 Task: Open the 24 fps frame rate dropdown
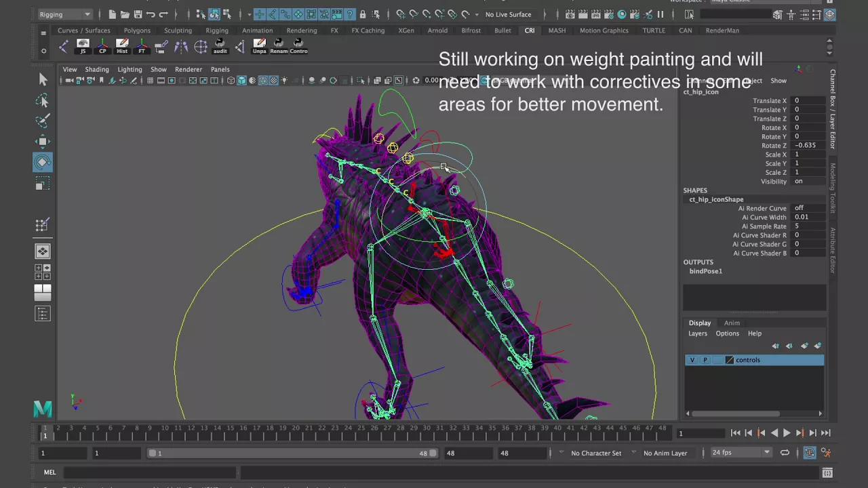[741, 453]
